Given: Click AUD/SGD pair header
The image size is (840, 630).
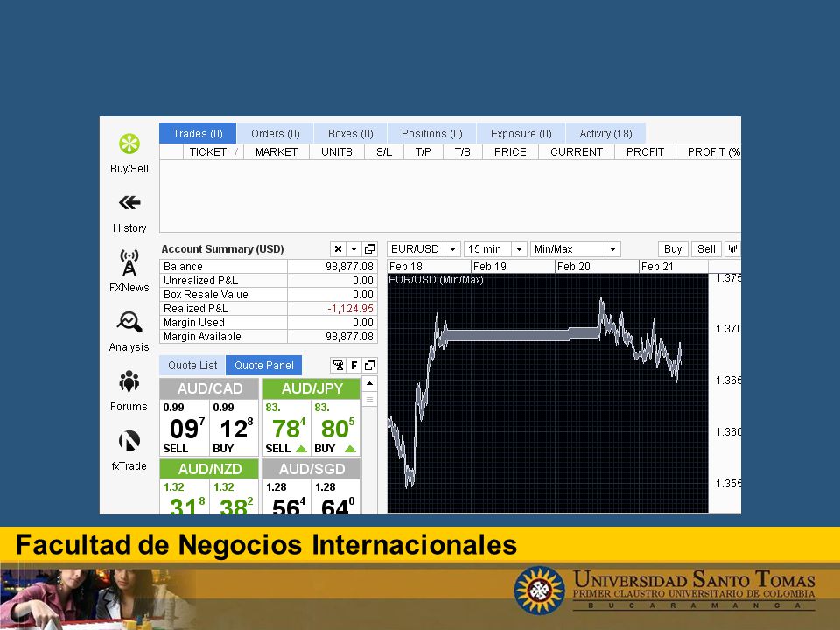Looking at the screenshot, I should tap(311, 469).
